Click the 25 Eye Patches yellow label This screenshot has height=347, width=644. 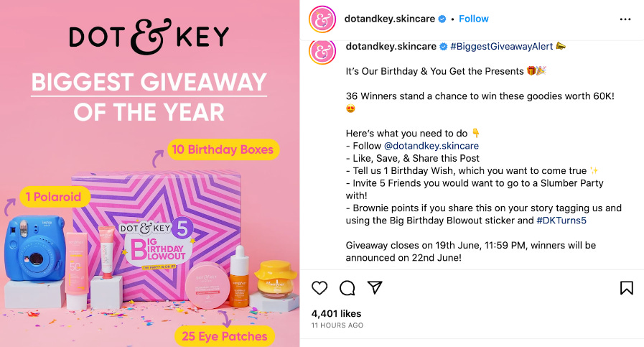click(x=225, y=336)
